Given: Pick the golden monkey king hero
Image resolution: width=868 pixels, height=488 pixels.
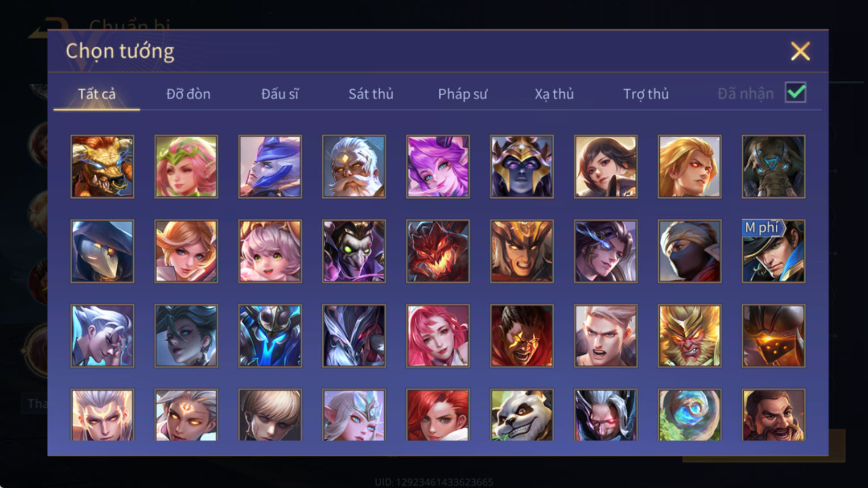Looking at the screenshot, I should [689, 336].
